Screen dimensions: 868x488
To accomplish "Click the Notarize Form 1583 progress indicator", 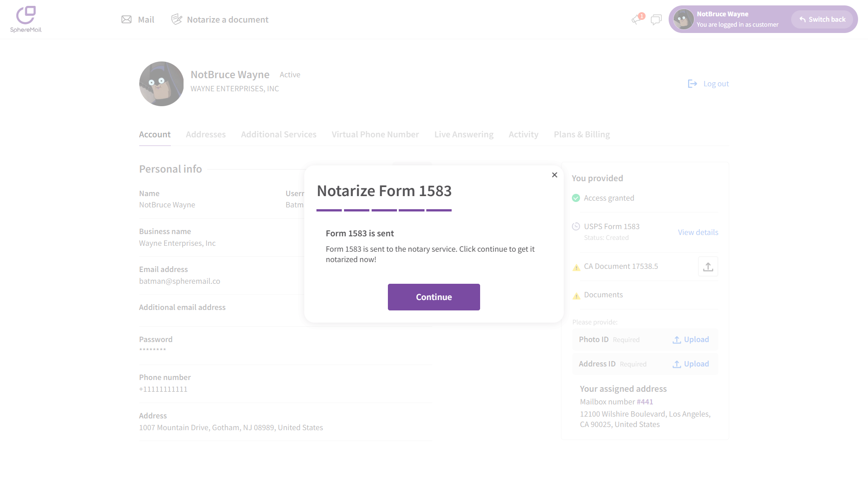I will click(384, 210).
